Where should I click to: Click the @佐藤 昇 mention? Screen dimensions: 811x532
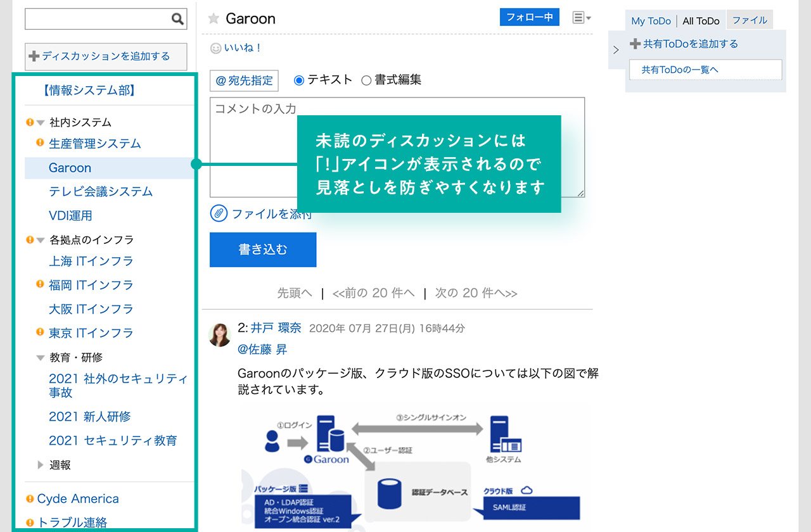click(x=262, y=350)
